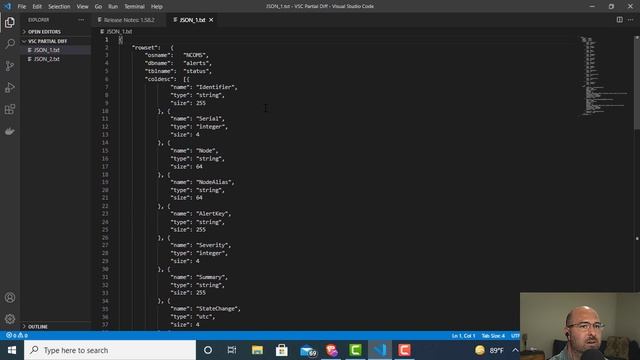The width and height of the screenshot is (640, 360).
Task: Open the Extensions view
Action: coord(10,109)
